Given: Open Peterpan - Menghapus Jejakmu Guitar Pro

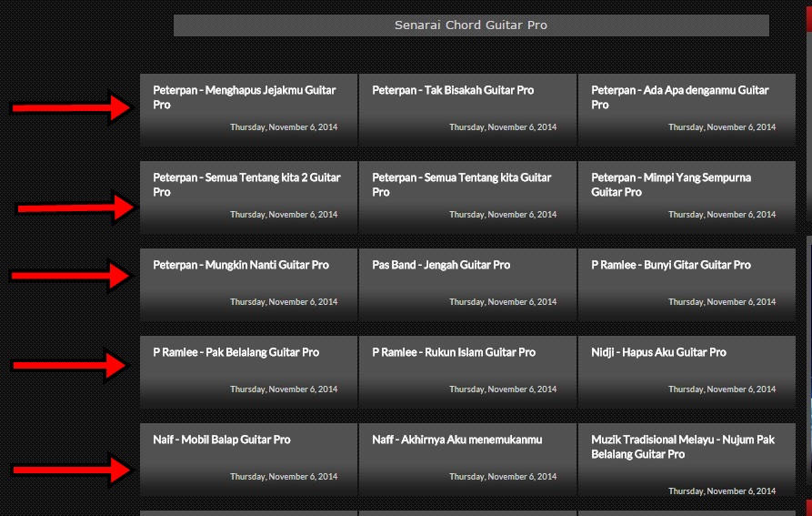Looking at the screenshot, I should coord(245,97).
